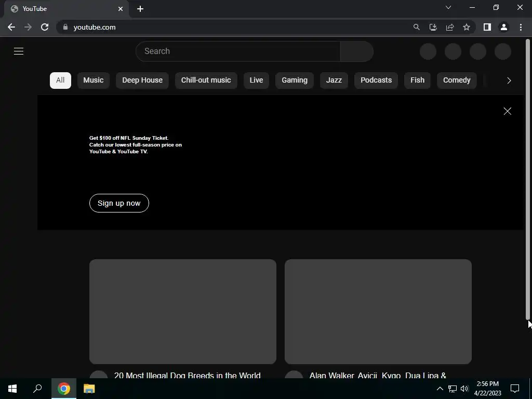Image resolution: width=532 pixels, height=399 pixels.
Task: Click the NFL Sunday Ticket promo text
Action: [136, 145]
